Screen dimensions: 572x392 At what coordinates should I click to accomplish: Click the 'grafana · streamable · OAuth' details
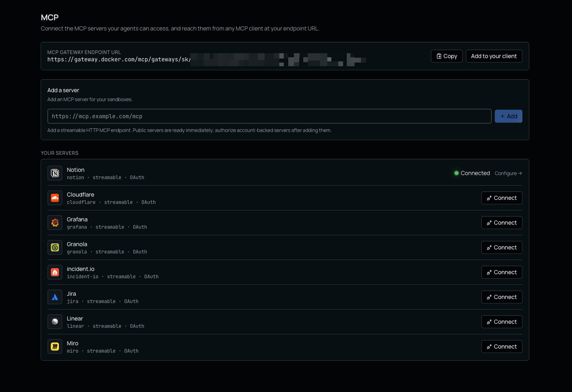107,227
